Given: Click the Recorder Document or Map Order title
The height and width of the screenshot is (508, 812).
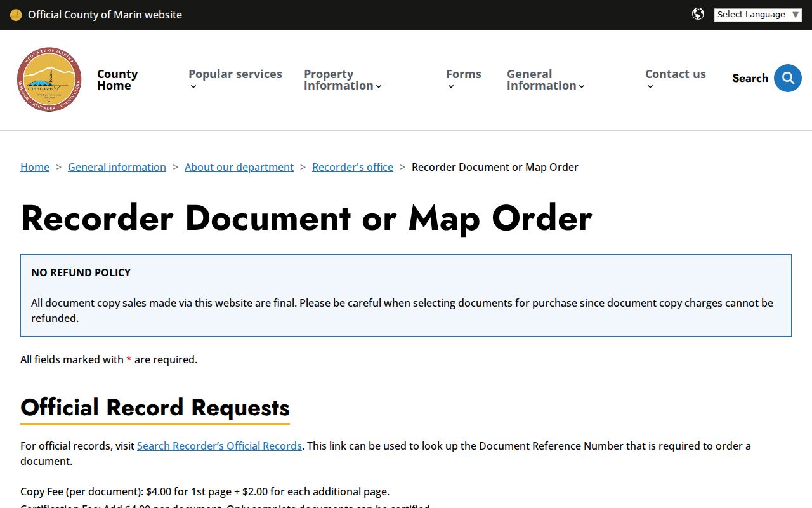Looking at the screenshot, I should 306,218.
